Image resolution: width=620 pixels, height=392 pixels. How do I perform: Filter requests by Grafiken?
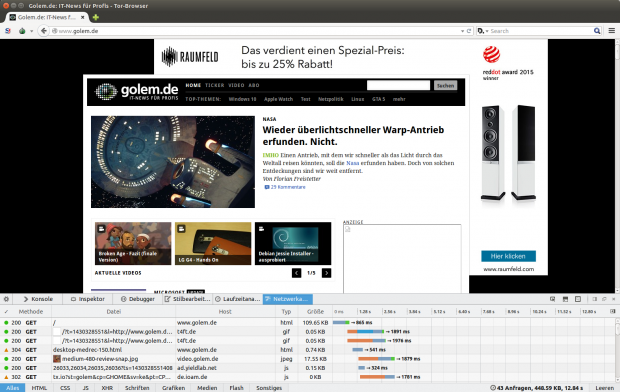pos(173,388)
